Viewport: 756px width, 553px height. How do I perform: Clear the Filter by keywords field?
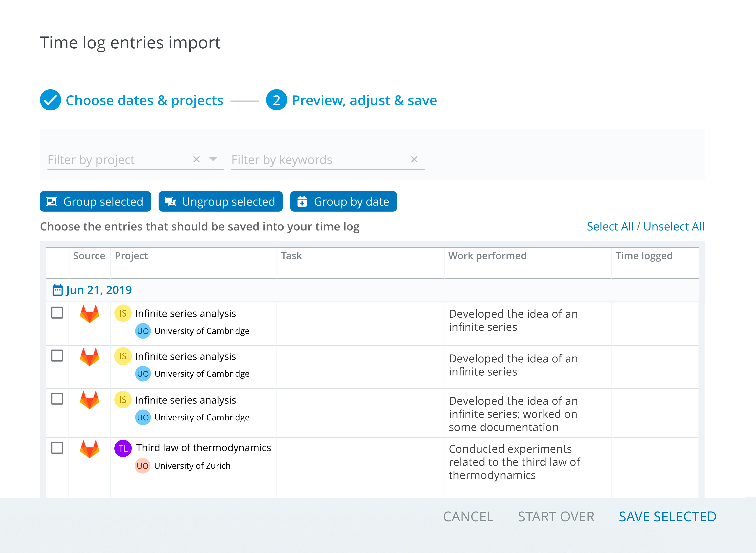click(415, 159)
